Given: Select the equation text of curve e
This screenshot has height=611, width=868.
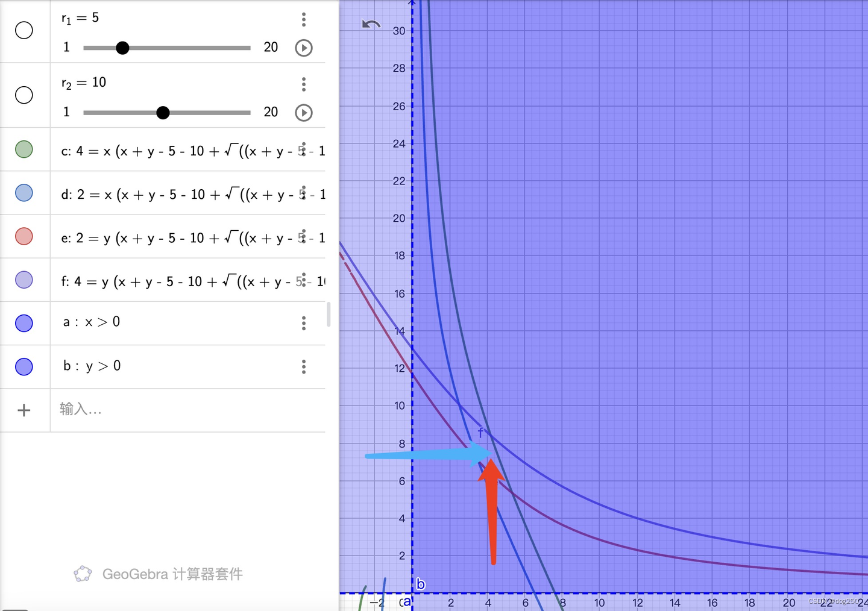Looking at the screenshot, I should tap(193, 238).
